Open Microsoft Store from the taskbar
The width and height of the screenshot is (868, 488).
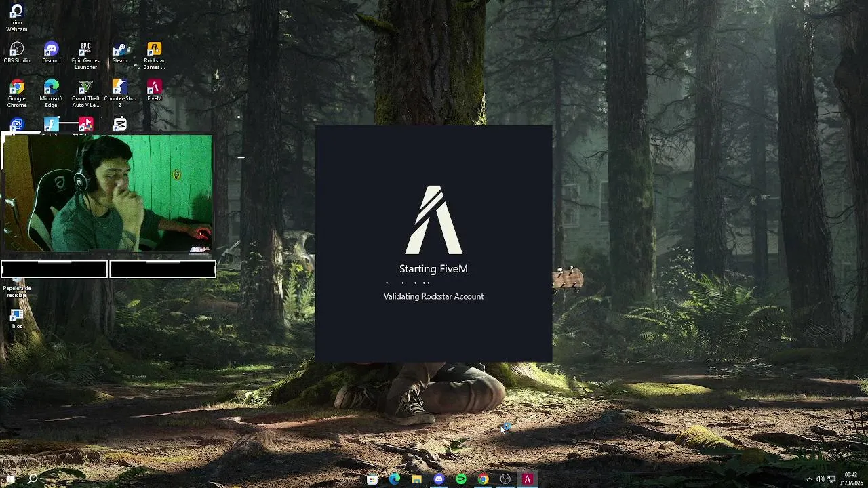372,479
